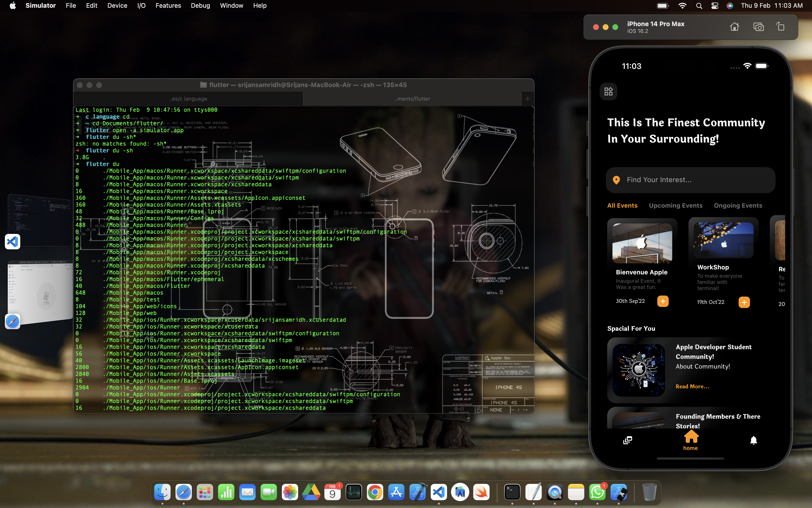
Task: Open the grid menu icon in the app
Action: click(x=608, y=91)
